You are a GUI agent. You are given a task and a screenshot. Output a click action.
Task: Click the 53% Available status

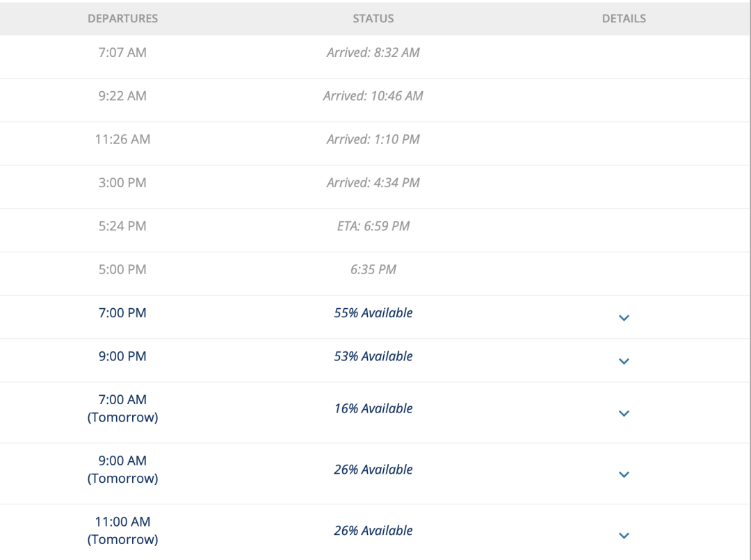point(373,356)
